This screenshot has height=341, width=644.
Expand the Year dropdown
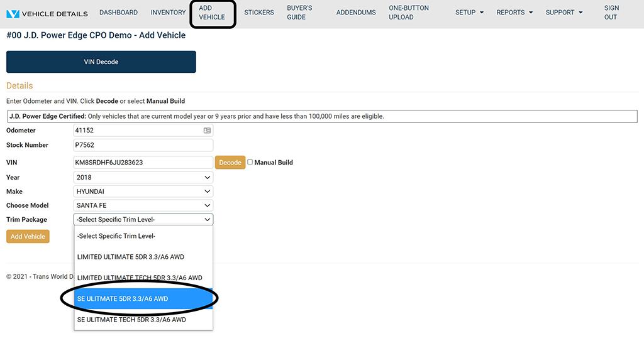tap(143, 177)
